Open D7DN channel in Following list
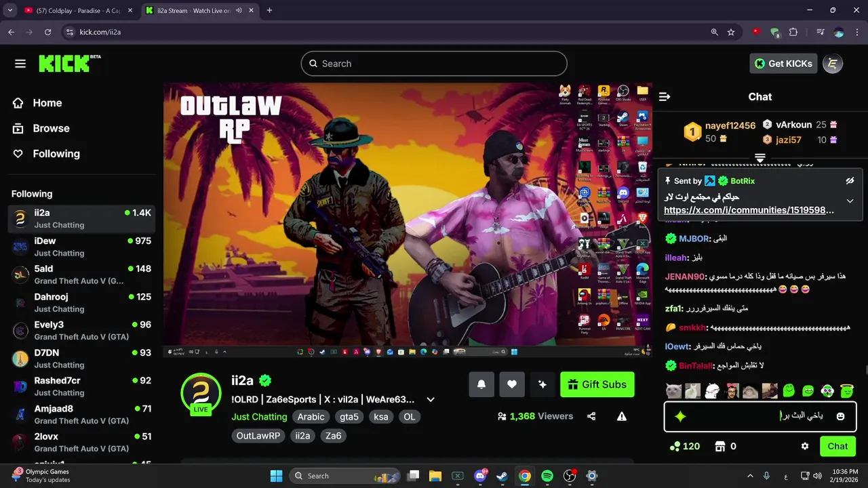Viewport: 868px width, 488px height. coord(81,359)
